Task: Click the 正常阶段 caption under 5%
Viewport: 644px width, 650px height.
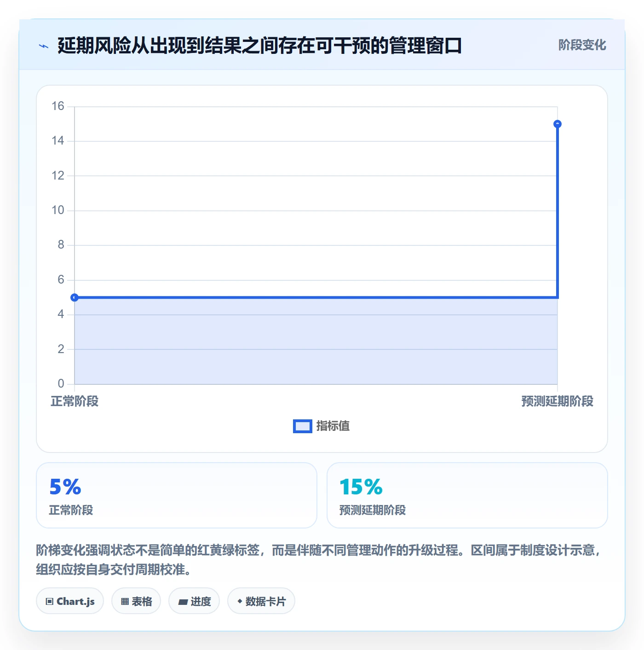Action: click(71, 510)
